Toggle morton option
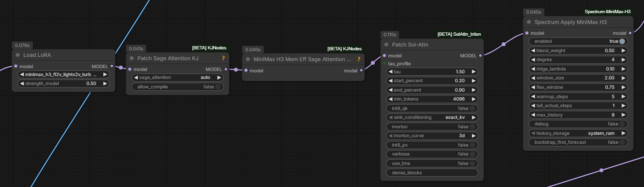This screenshot has width=644, height=187. pos(473,127)
